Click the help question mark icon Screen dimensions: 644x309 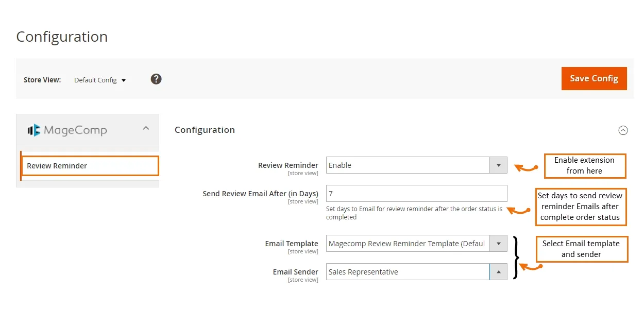[x=156, y=79]
